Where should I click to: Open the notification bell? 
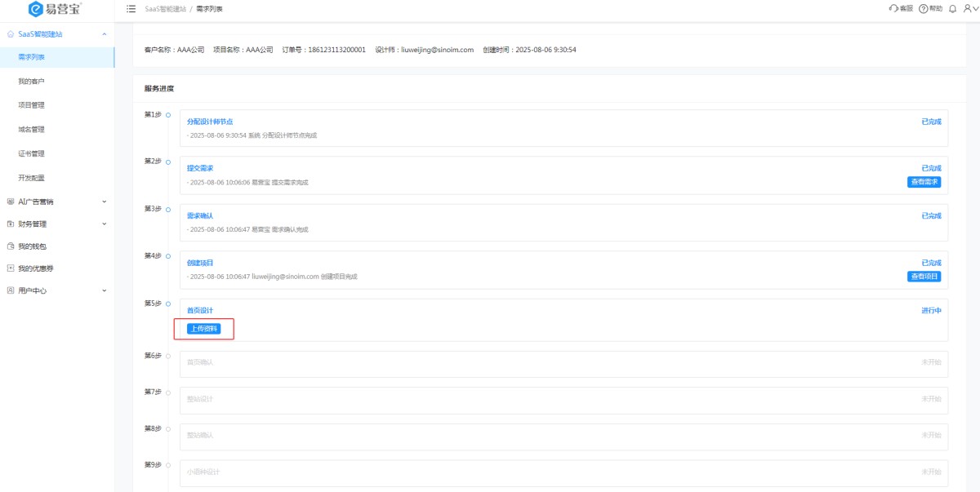[x=952, y=8]
